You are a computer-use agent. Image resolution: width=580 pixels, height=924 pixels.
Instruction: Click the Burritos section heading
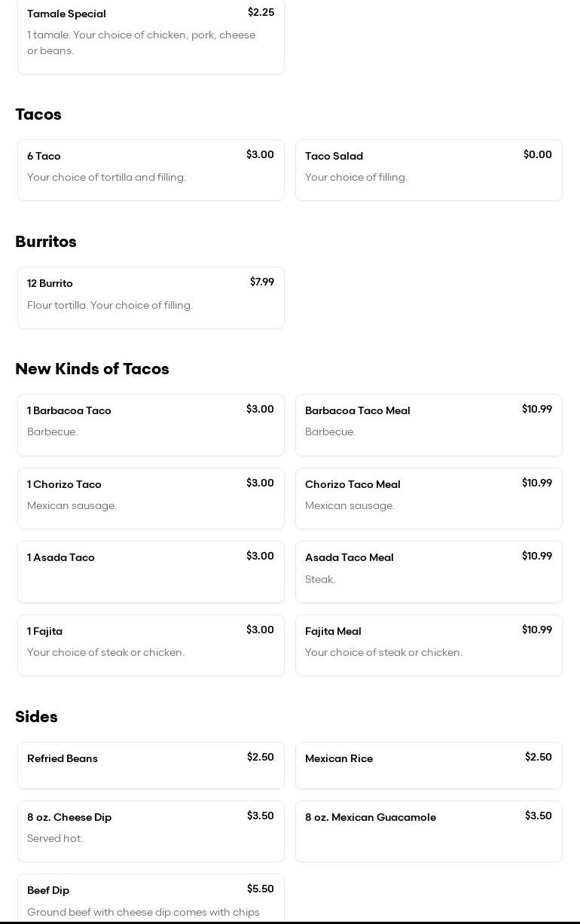(x=46, y=242)
